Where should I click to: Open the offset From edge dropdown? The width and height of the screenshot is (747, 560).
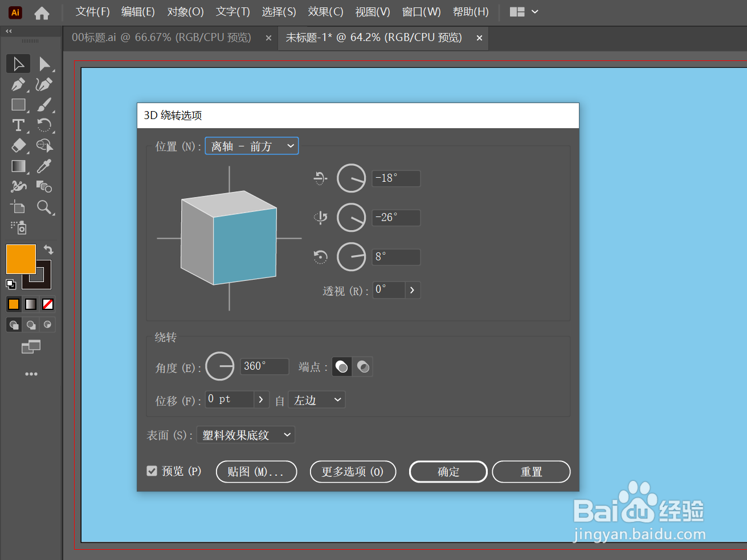pyautogui.click(x=317, y=400)
